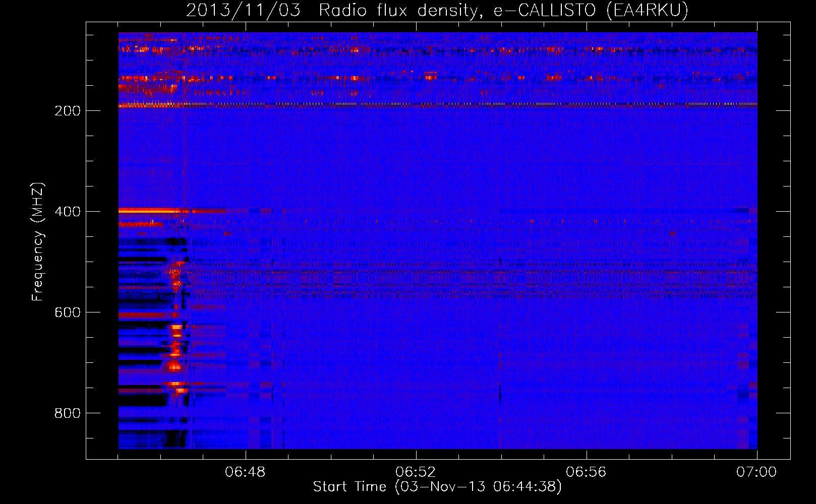Click the 'Start Time (03-Nov-13 06:44:38)' label
816x504 pixels.
pos(437,487)
